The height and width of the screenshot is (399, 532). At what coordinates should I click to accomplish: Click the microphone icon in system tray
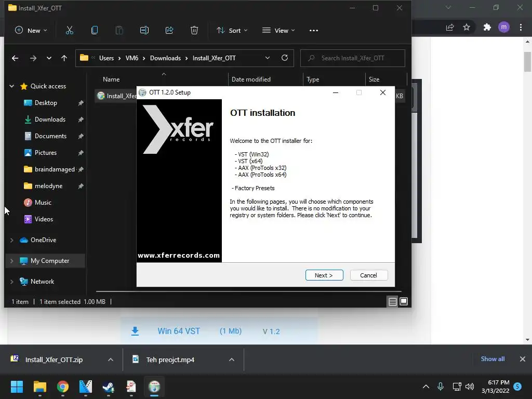(441, 387)
